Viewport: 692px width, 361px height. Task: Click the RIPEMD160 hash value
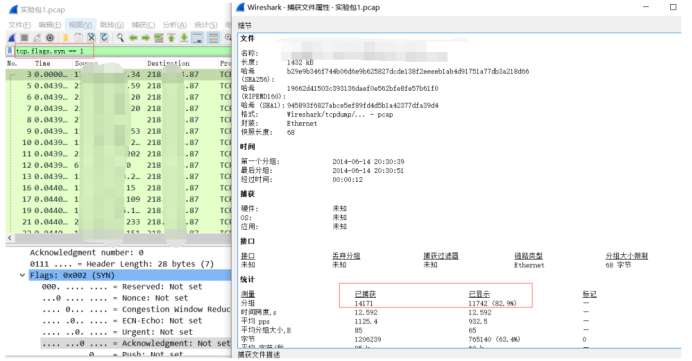362,88
